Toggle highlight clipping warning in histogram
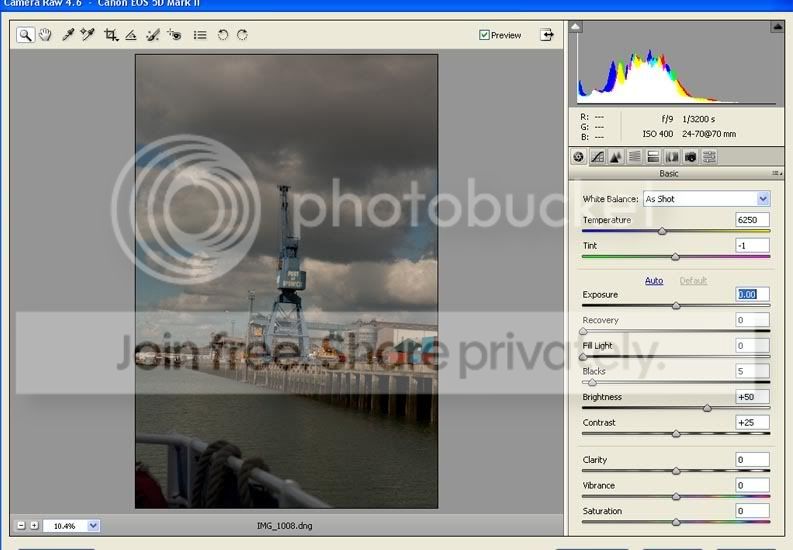The height and width of the screenshot is (550, 793). (777, 28)
